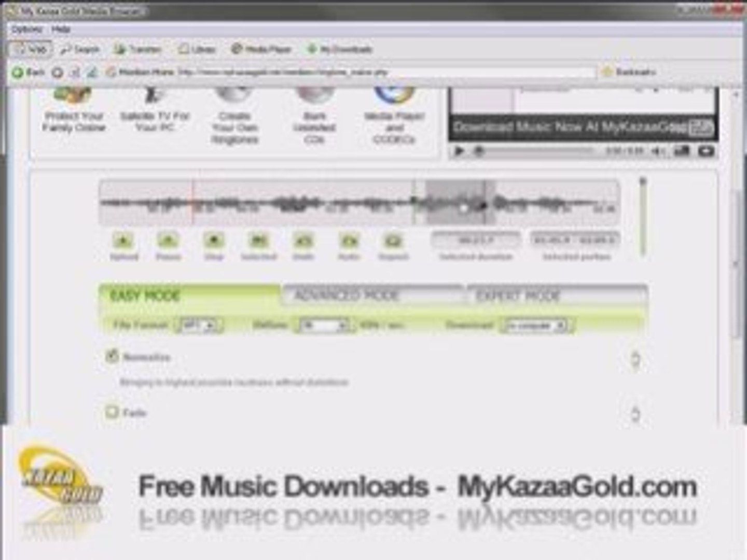Click the red playhead line on waveform
747x560 pixels.
point(192,203)
